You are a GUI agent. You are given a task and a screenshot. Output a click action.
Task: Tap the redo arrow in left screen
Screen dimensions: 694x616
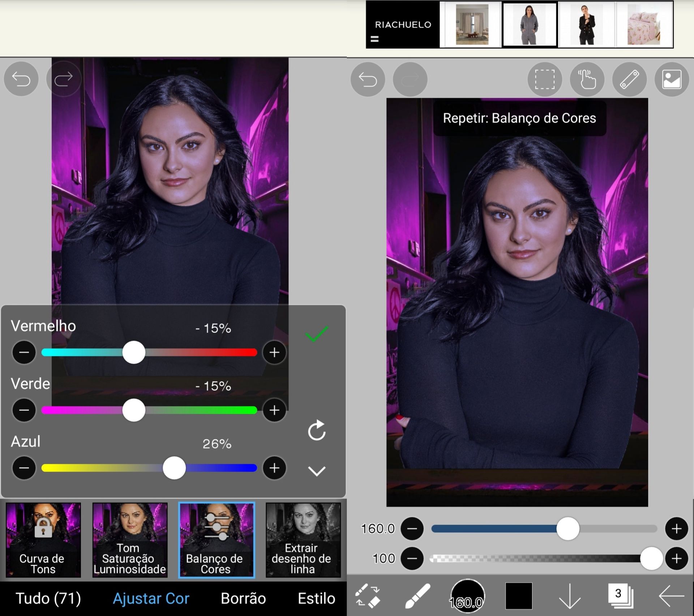64,79
